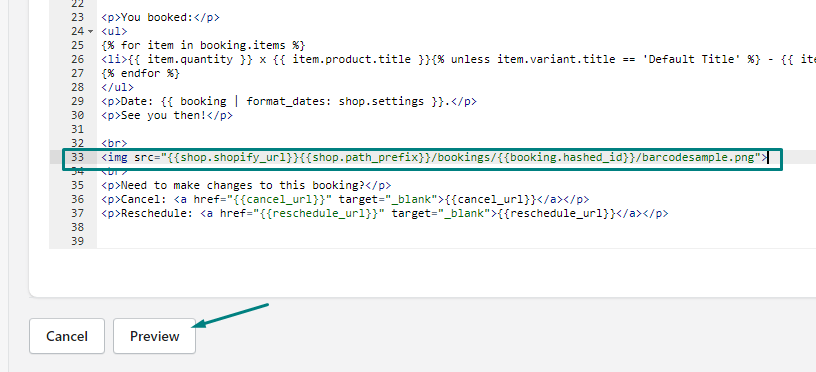
Task: Click the 'See you then!' paragraph line
Action: click(x=167, y=116)
